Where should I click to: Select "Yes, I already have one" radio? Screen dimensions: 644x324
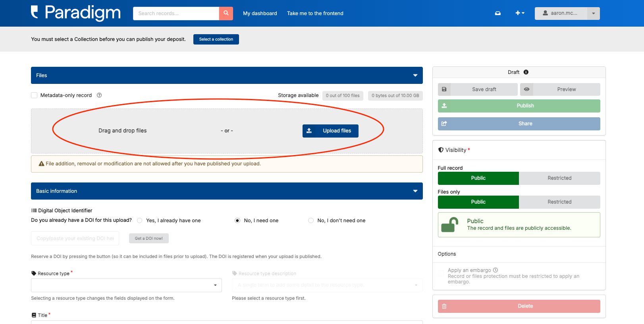pyautogui.click(x=140, y=221)
